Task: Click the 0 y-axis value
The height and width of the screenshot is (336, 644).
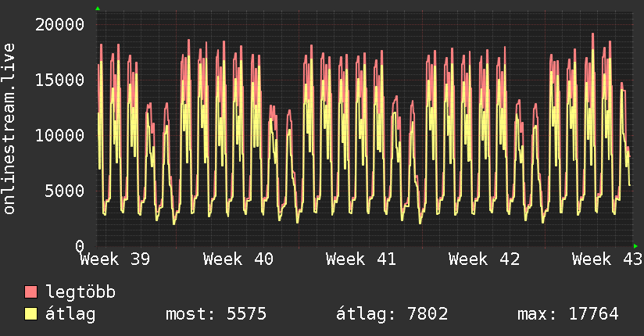Action: 80,246
